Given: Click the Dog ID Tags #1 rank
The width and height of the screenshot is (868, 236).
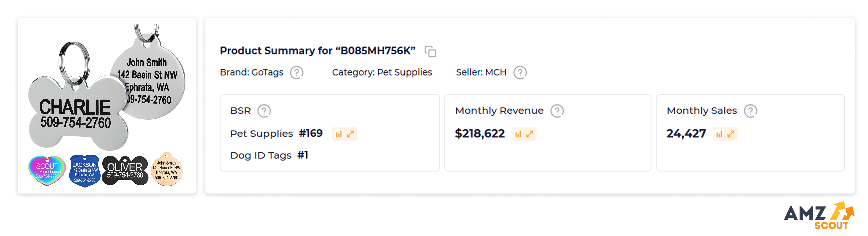Looking at the screenshot, I should (269, 155).
